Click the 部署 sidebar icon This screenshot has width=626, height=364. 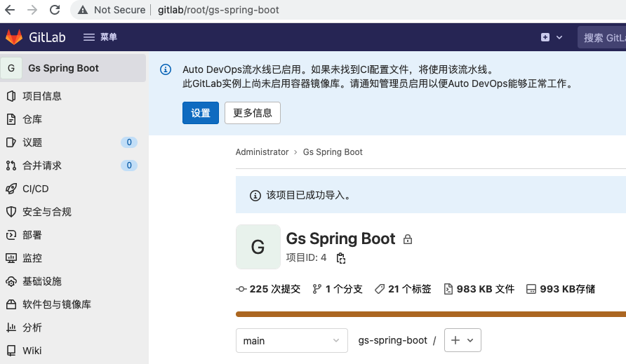point(11,235)
